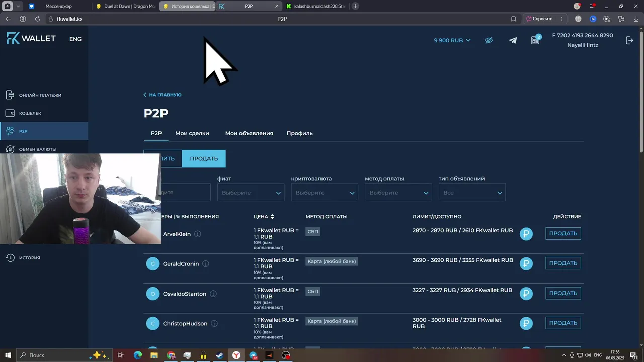The image size is (644, 362).
Task: Bookmark the page with the bookmark icon
Action: click(x=513, y=19)
